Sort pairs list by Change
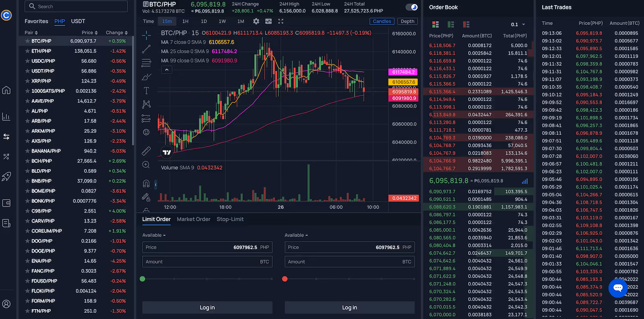This screenshot has height=319, width=644. pyautogui.click(x=117, y=33)
